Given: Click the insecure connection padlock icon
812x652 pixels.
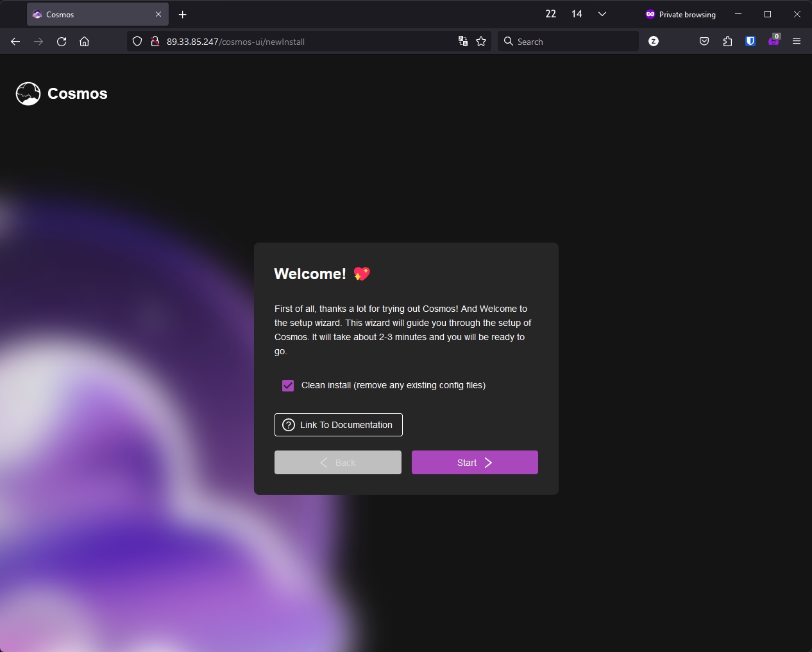Looking at the screenshot, I should (155, 42).
